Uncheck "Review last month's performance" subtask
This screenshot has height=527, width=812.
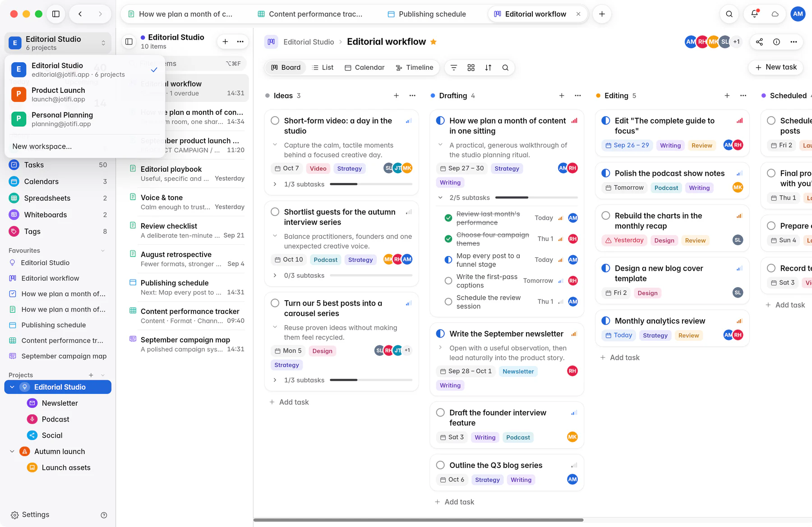click(x=448, y=218)
